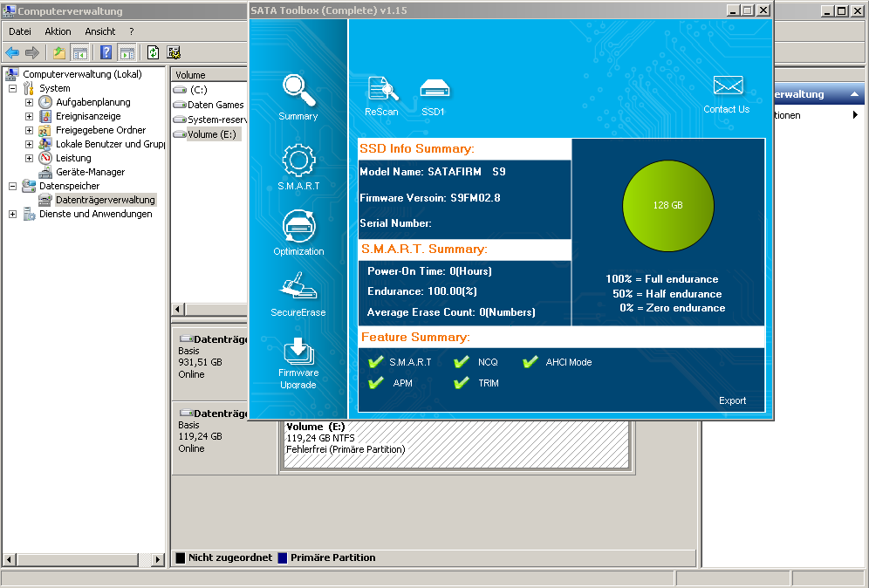The width and height of the screenshot is (869, 588).
Task: Click the volume list scrollbar left arrow
Action: pyautogui.click(x=178, y=309)
